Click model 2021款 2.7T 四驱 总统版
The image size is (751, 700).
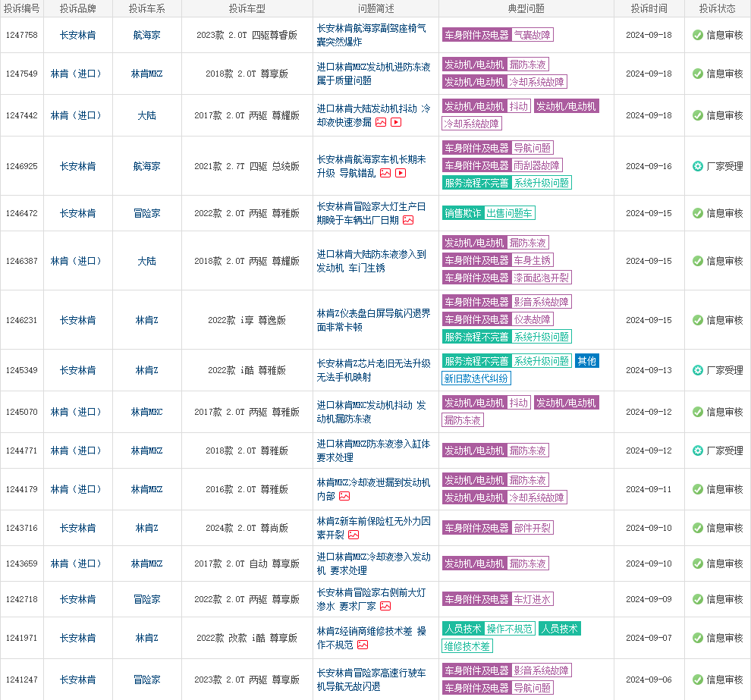point(247,166)
